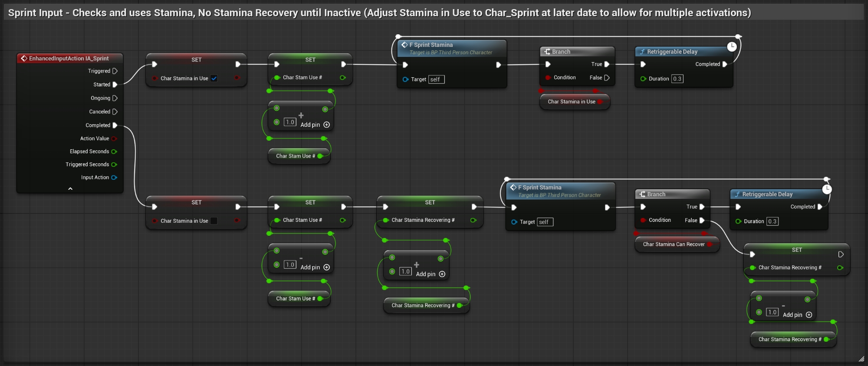Click the EnhancedInputAction IA_Sprint event node icon
This screenshot has width=868, height=366.
tap(24, 59)
